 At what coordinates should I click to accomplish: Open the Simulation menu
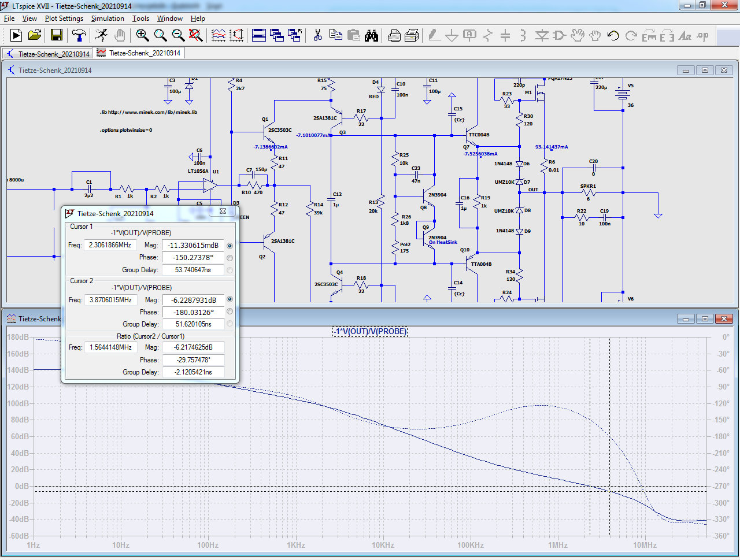tap(108, 18)
